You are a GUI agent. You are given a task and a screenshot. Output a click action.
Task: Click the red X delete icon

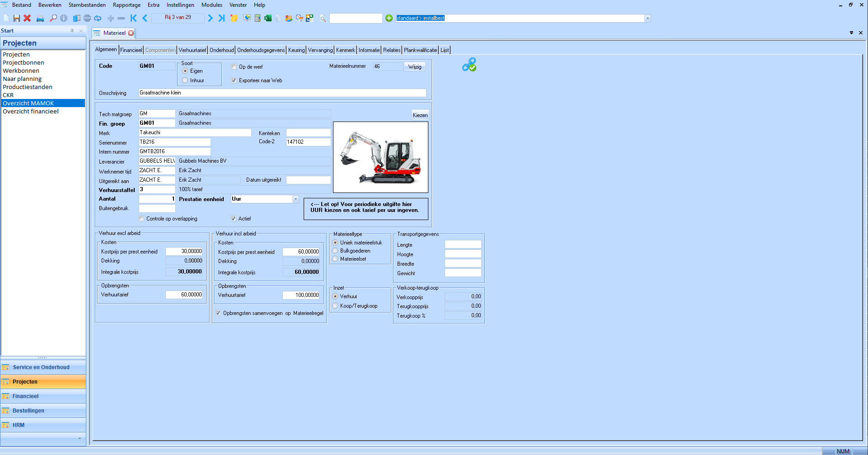27,18
